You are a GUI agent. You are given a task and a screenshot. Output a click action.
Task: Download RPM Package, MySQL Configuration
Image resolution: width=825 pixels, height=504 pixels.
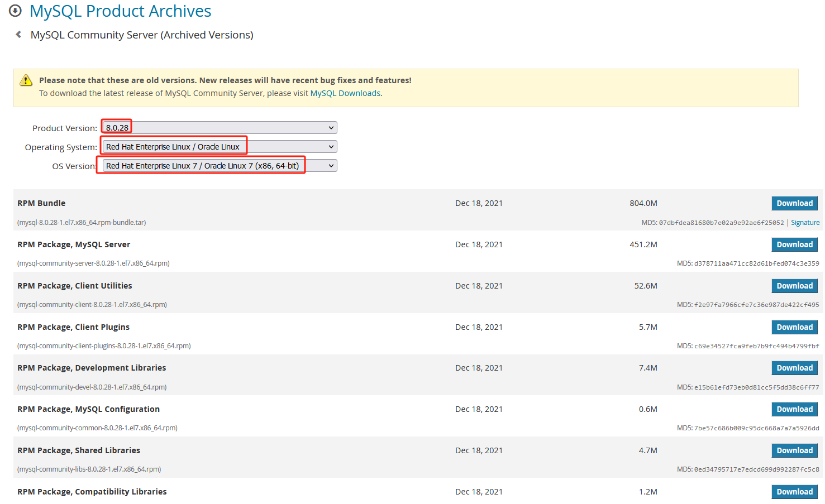[x=794, y=409]
